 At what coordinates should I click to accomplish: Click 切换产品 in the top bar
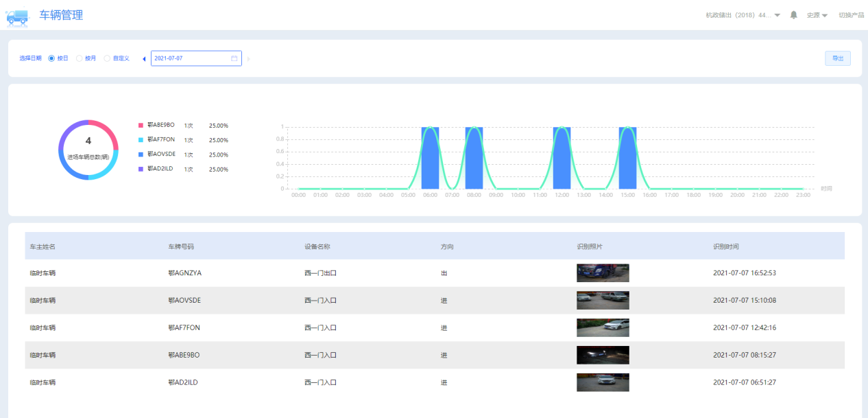(x=851, y=15)
